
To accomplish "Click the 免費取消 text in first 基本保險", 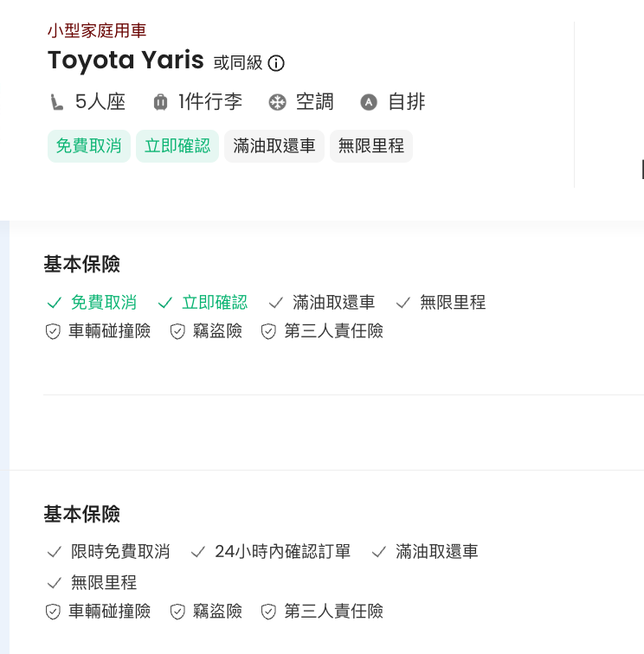I will 104,303.
